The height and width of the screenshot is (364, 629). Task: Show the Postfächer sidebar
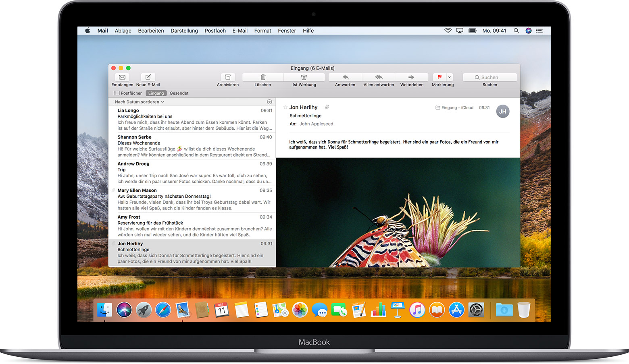[127, 93]
